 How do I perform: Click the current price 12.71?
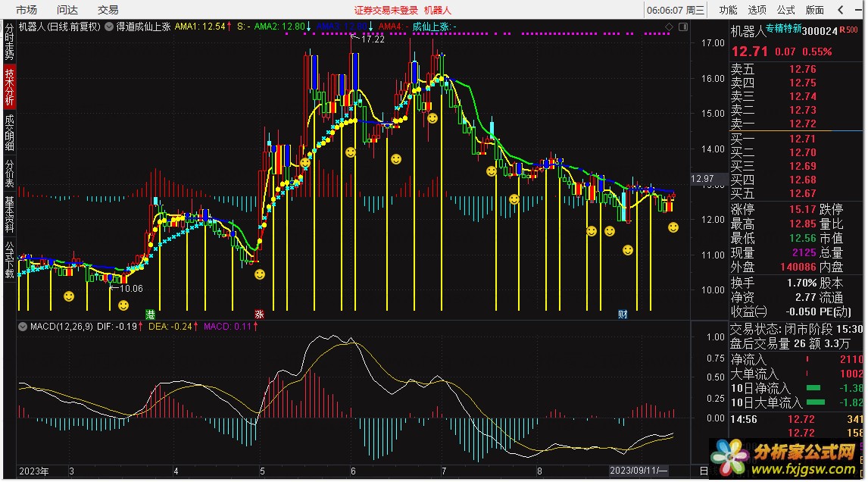(750, 52)
